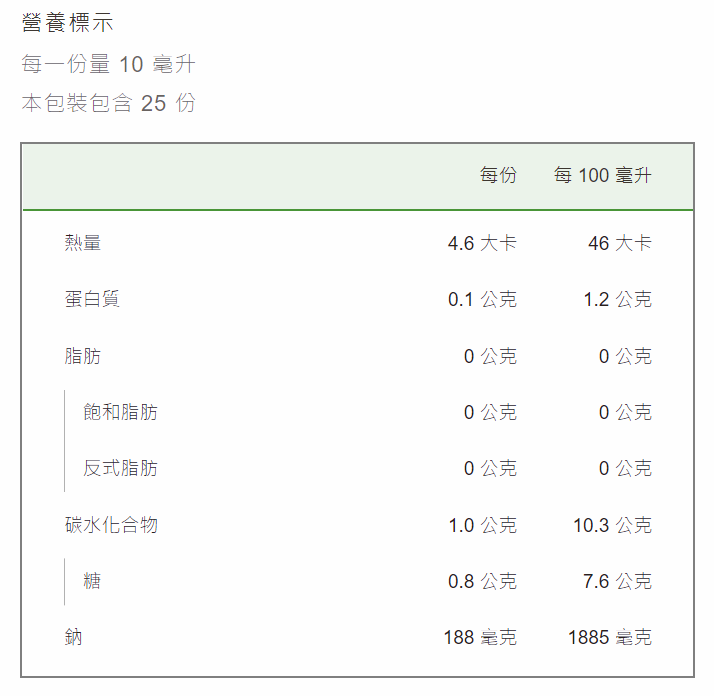This screenshot has height=696, width=714.
Task: Click the 營養標示 heading
Action: pos(67,23)
